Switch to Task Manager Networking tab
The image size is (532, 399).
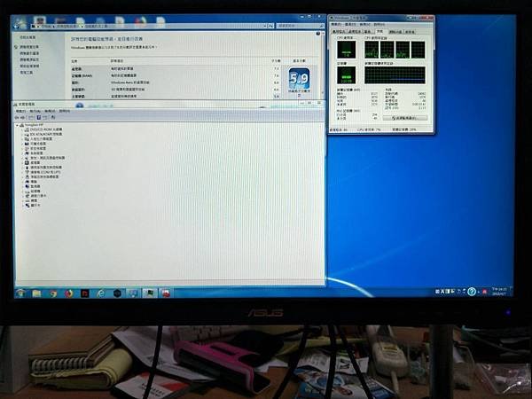[395, 32]
